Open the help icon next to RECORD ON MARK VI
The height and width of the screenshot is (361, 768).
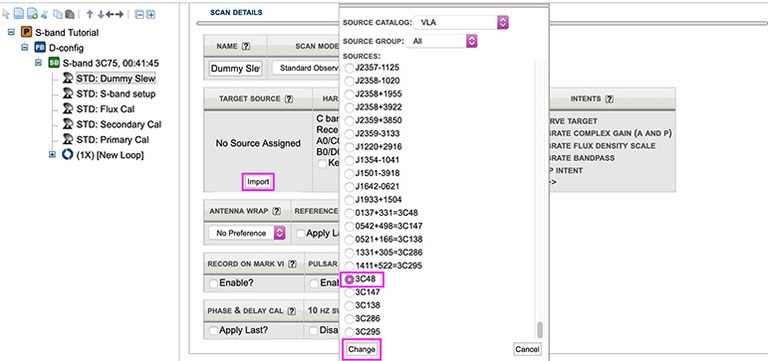(292, 264)
